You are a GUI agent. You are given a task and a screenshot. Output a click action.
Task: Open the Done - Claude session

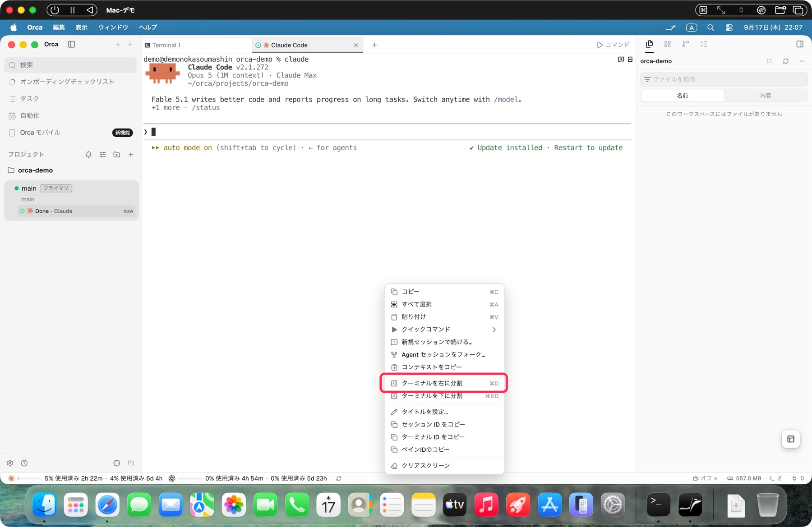click(x=76, y=211)
